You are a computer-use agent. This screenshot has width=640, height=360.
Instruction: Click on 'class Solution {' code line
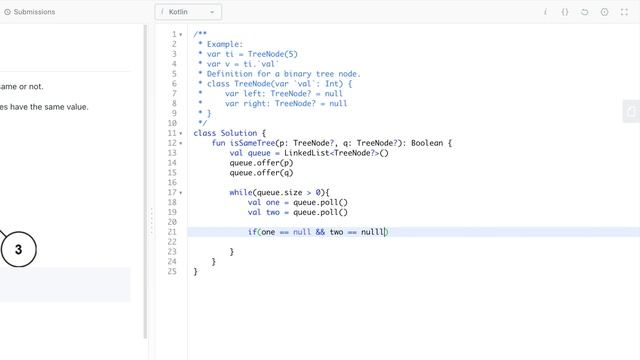(x=229, y=133)
